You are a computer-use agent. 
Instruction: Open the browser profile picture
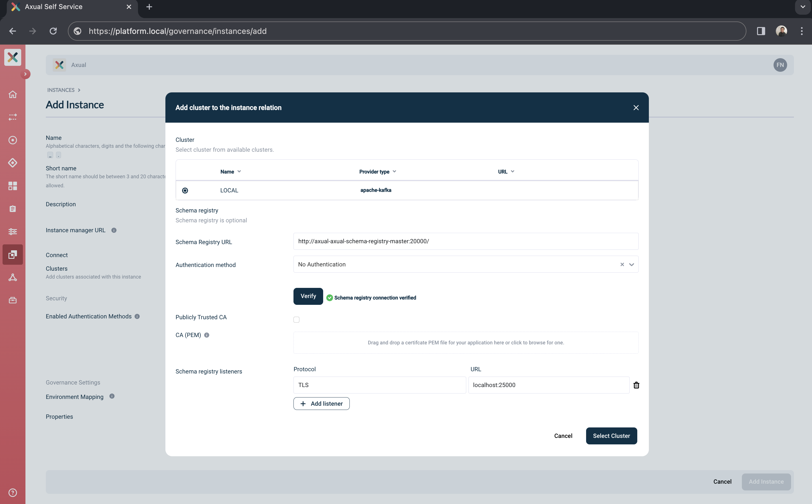(x=781, y=31)
